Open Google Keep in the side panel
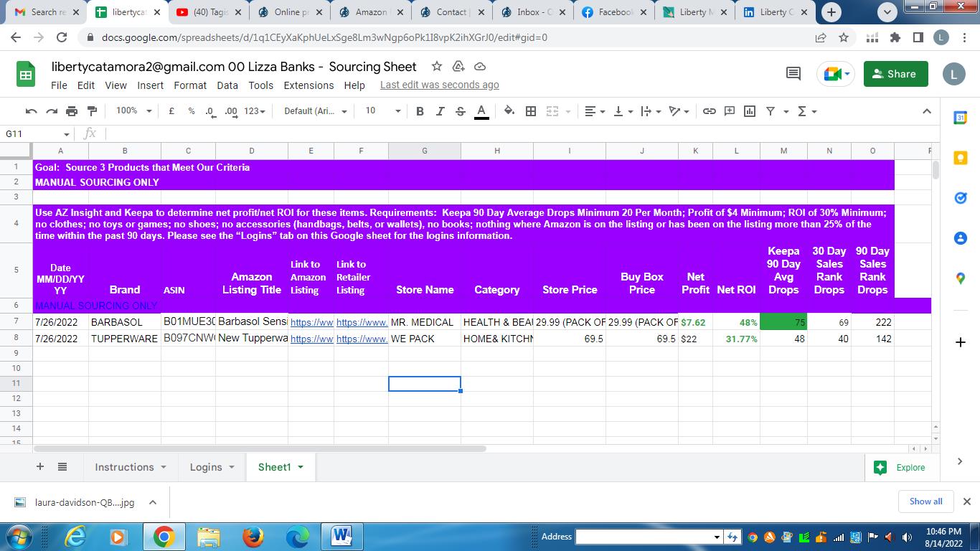The width and height of the screenshot is (980, 551). point(961,158)
